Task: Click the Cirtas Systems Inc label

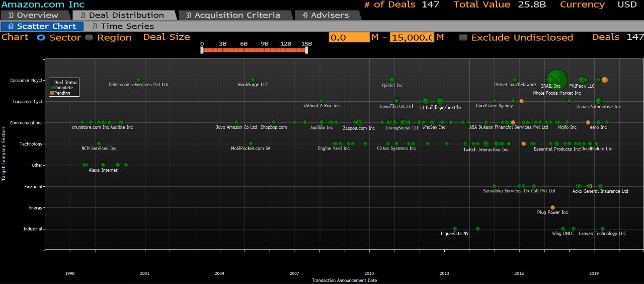Action: point(396,149)
